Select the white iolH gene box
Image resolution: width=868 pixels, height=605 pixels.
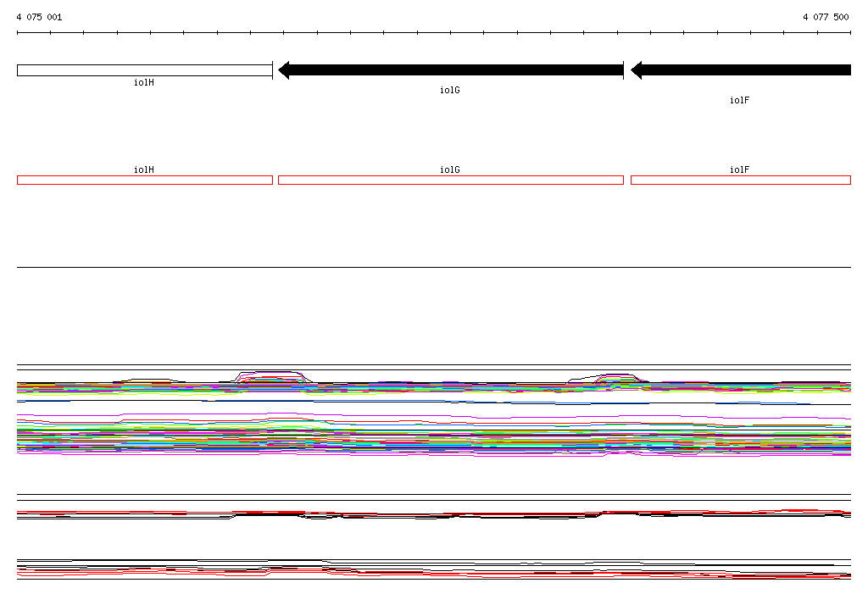[144, 70]
